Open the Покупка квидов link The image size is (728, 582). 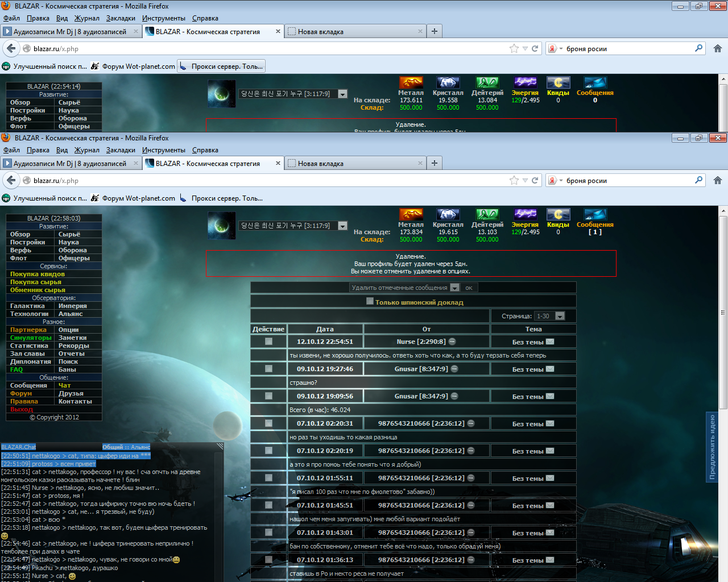(x=38, y=274)
